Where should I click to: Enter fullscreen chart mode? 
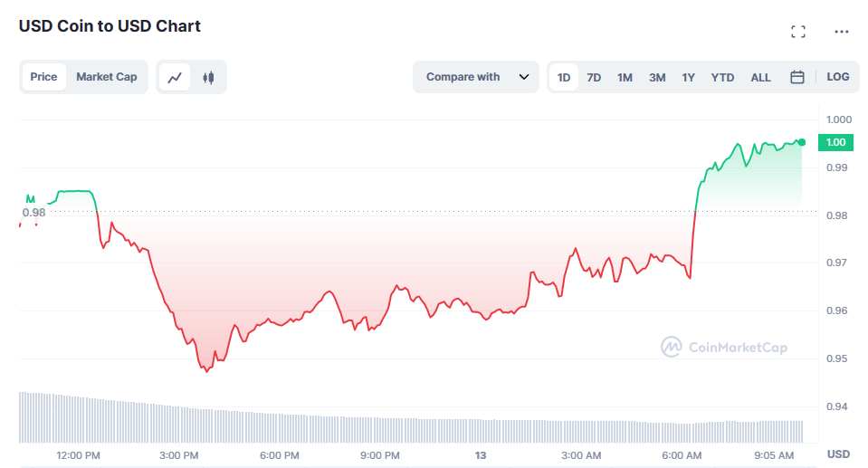point(797,32)
